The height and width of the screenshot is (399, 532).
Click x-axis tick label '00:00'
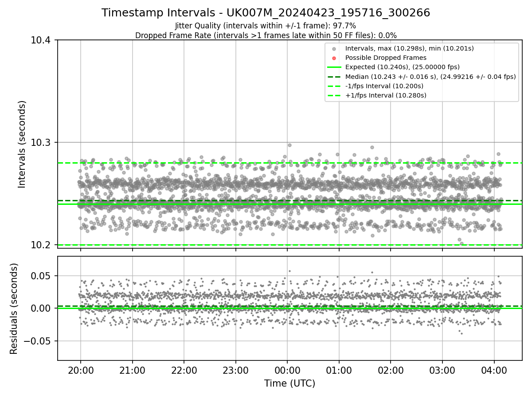pyautogui.click(x=287, y=370)
